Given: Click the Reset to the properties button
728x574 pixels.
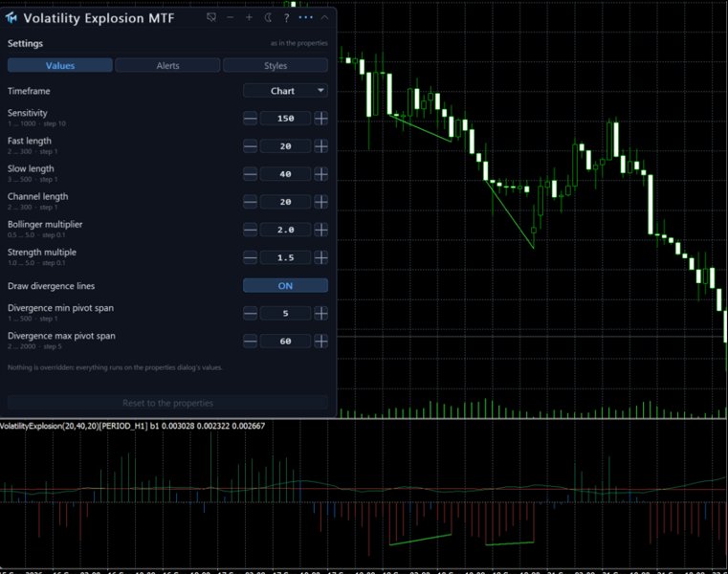Looking at the screenshot, I should click(x=167, y=403).
